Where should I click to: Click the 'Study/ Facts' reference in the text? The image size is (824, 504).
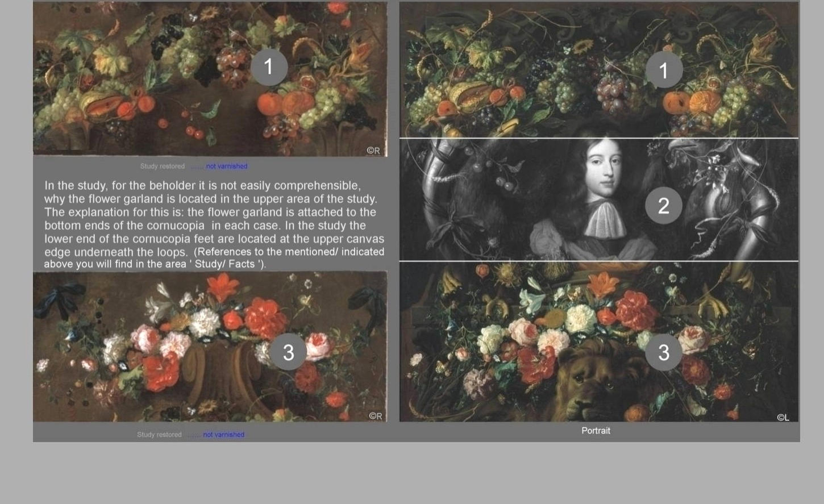(228, 264)
